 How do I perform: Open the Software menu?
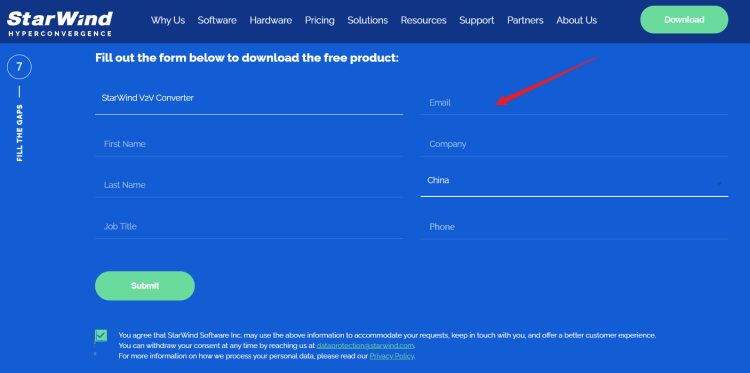217,20
